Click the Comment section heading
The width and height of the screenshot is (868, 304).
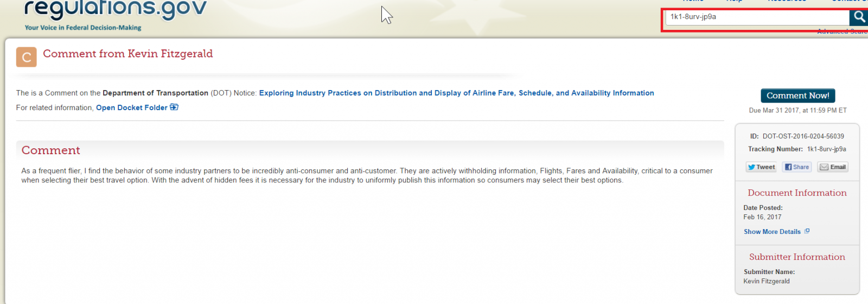tap(51, 150)
